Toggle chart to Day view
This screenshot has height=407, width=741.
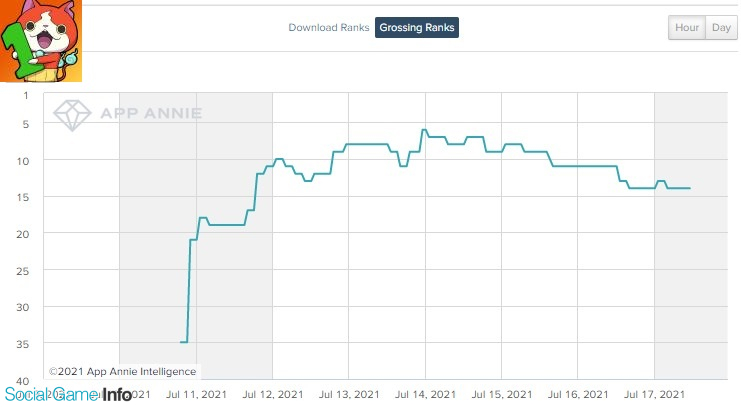coord(721,27)
